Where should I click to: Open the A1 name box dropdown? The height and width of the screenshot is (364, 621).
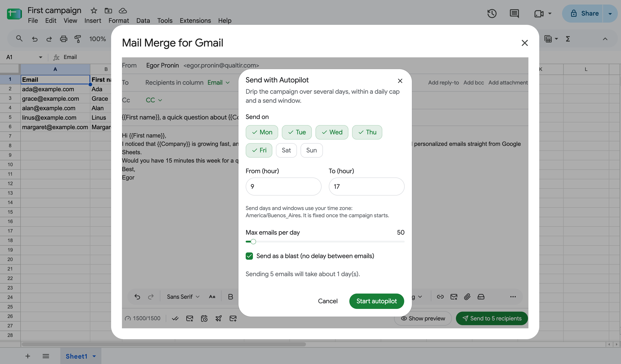point(40,57)
